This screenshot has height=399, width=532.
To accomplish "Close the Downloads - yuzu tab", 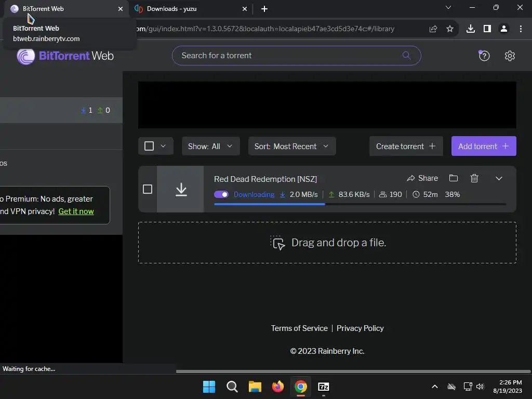I will pos(245,9).
